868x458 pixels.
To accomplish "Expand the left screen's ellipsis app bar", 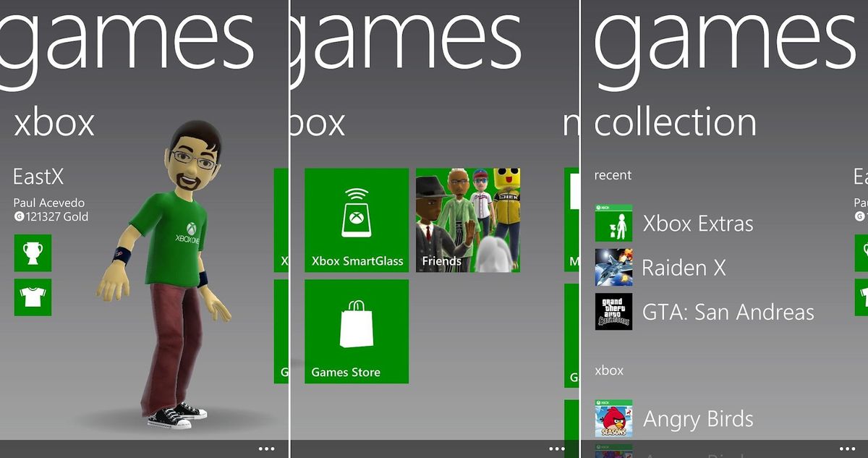I will (266, 449).
